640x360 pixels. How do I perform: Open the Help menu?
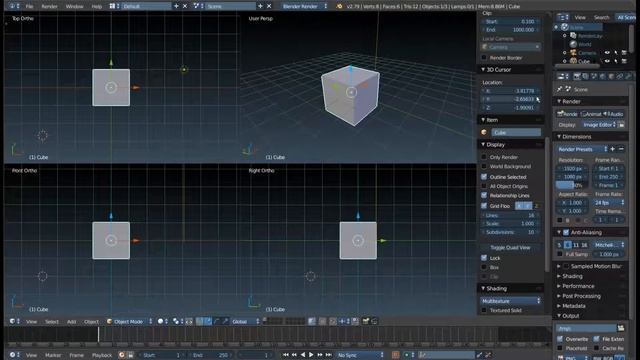tap(97, 6)
